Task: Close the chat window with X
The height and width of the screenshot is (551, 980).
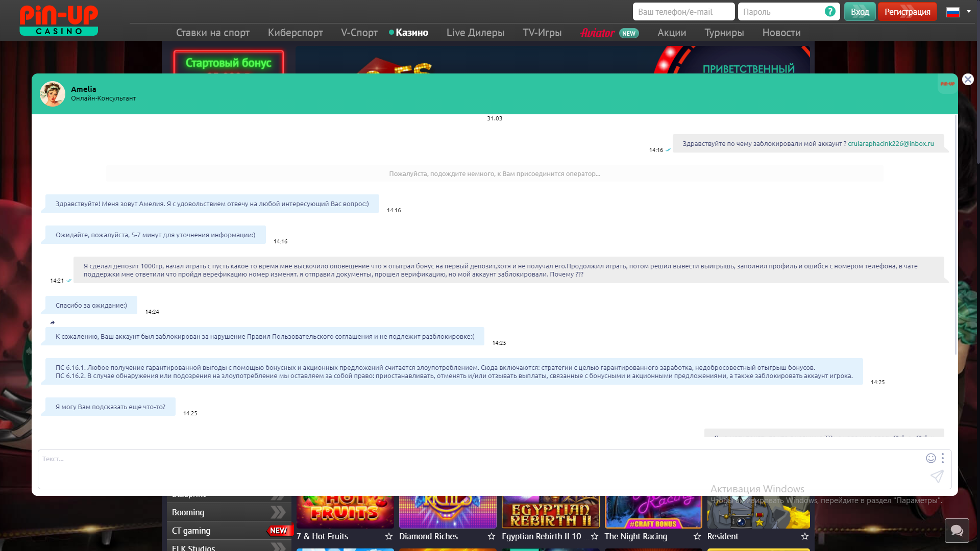Action: point(968,79)
